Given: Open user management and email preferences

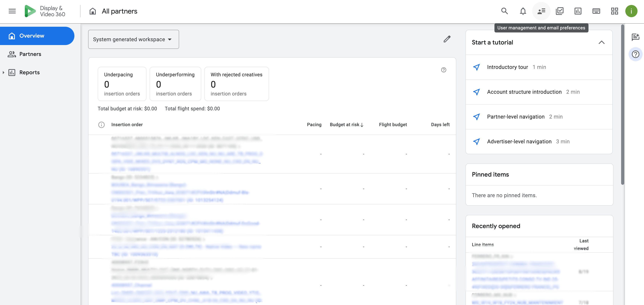Looking at the screenshot, I should pos(541,11).
